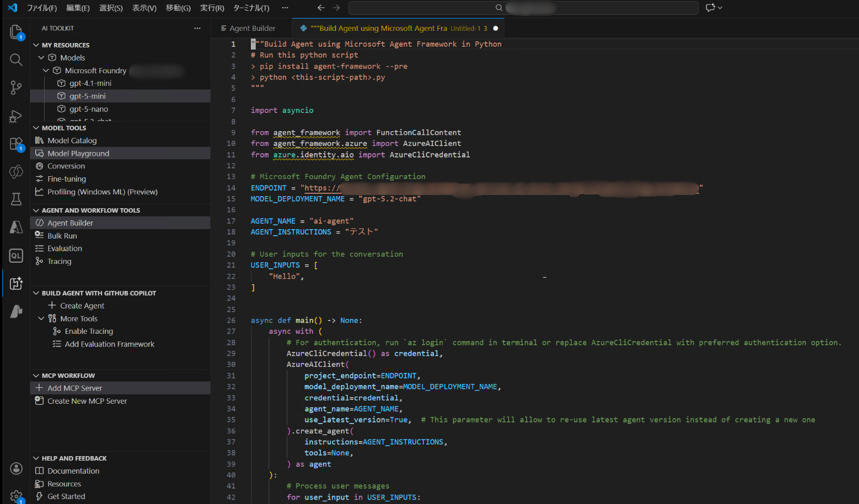This screenshot has width=859, height=504.
Task: Click the Manage settings gear icon
Action: pyautogui.click(x=15, y=495)
